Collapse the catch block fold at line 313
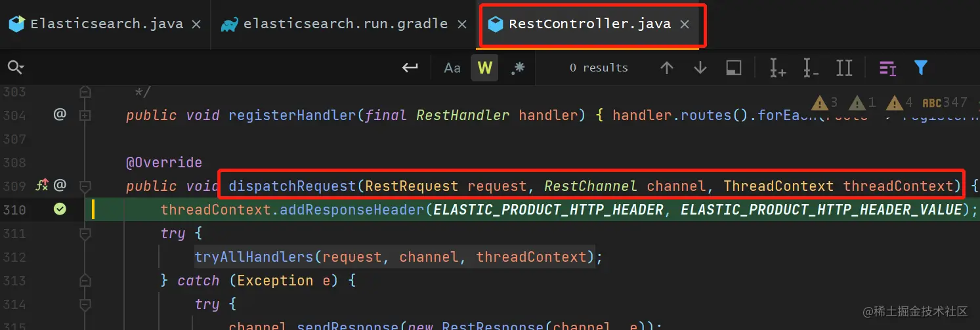 click(85, 281)
